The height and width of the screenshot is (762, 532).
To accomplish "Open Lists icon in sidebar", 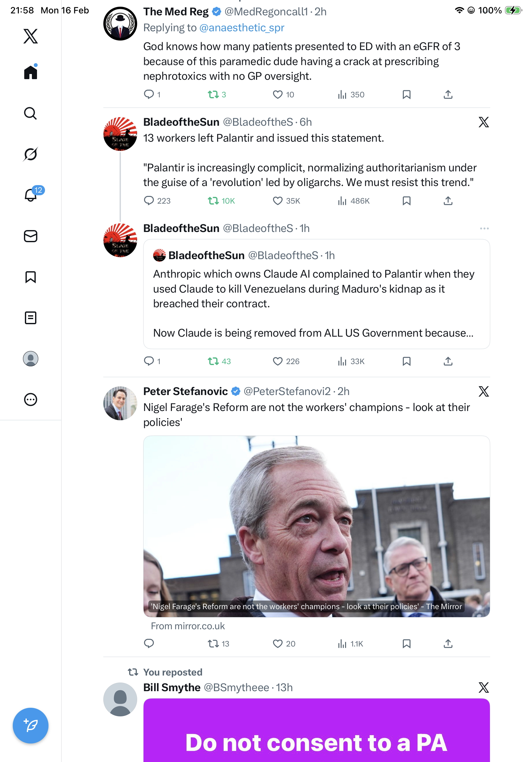I will [31, 318].
